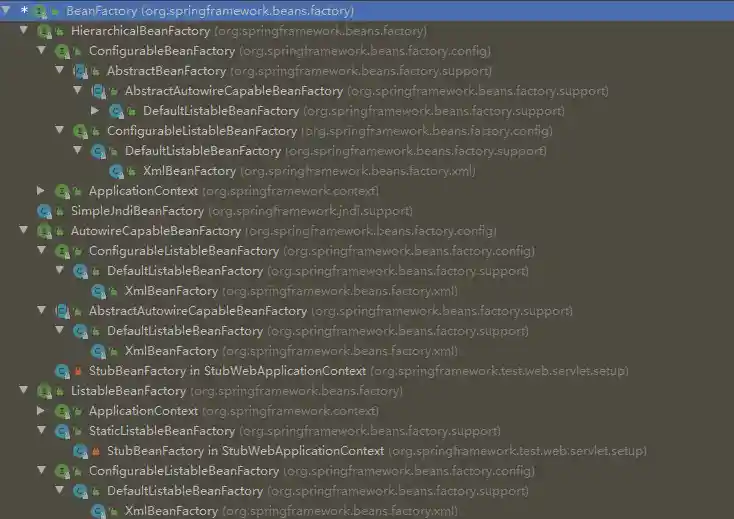Select the StaticListableBeanFactory label
This screenshot has height=519, width=734.
tap(162, 431)
